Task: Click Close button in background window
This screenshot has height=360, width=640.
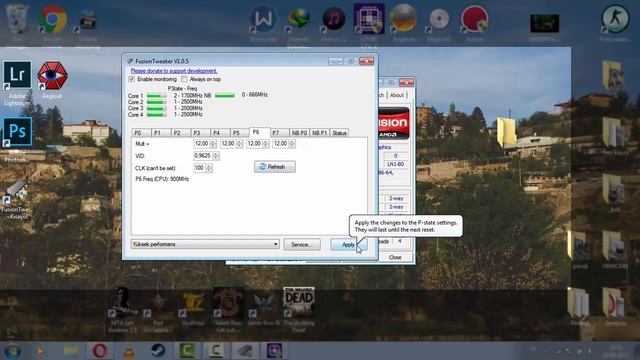Action: point(395,258)
